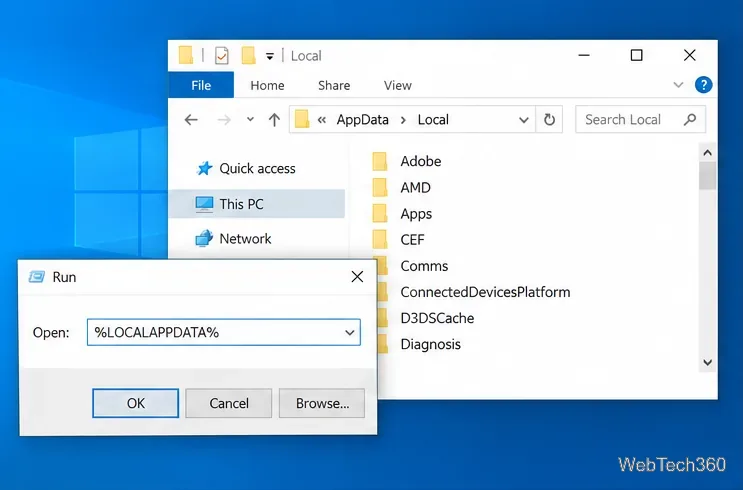The width and height of the screenshot is (743, 490).
Task: Click the Properties checkmark icon in the title bar
Action: [x=222, y=56]
